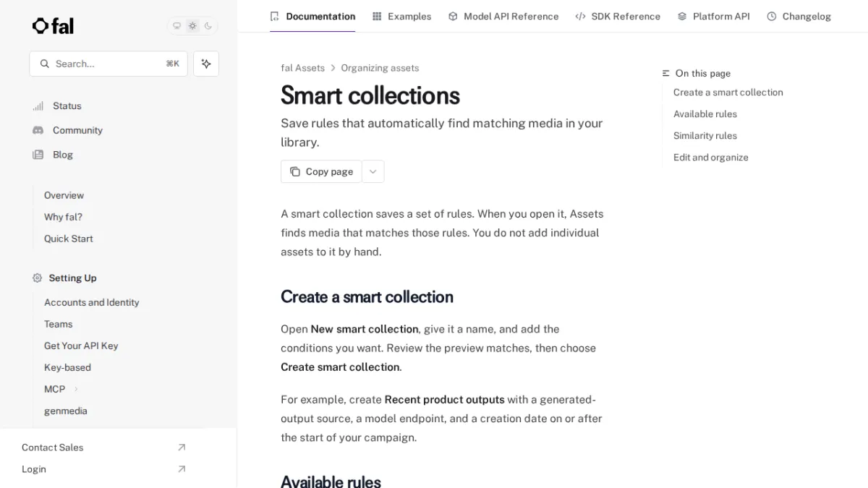Select the Examples tab
The width and height of the screenshot is (868, 488).
(401, 16)
